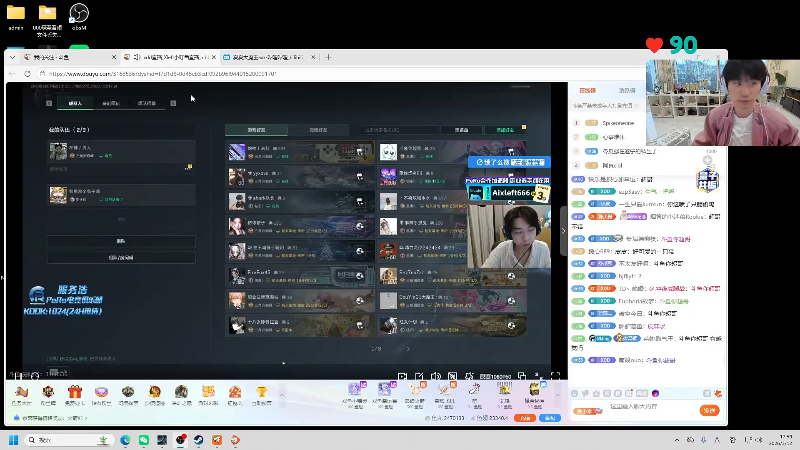Open the player settings gear

[x=469, y=376]
